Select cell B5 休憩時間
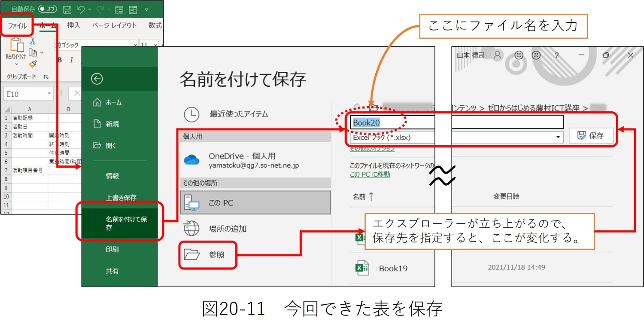The height and width of the screenshot is (331, 644). click(x=65, y=153)
